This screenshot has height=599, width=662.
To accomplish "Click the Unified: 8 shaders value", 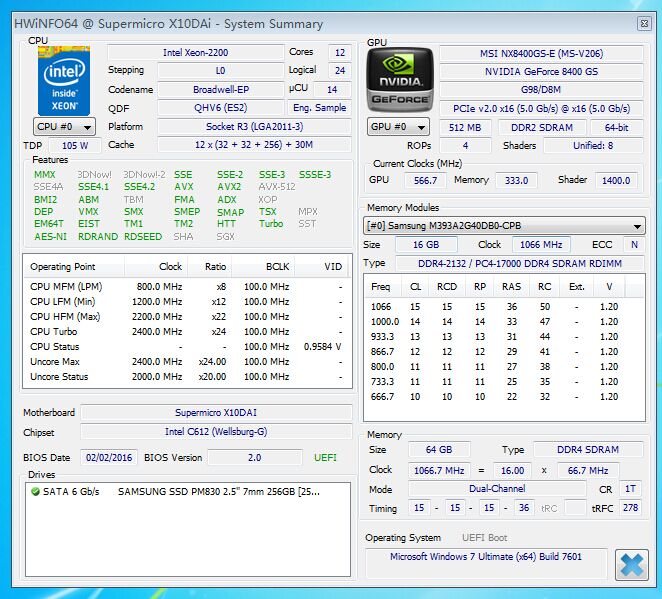I will (x=593, y=146).
